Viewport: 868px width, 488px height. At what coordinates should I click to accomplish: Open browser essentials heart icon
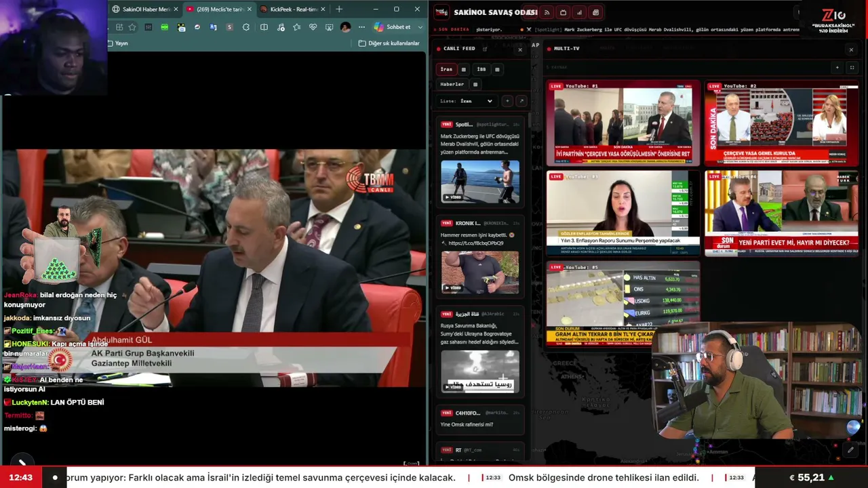[313, 27]
